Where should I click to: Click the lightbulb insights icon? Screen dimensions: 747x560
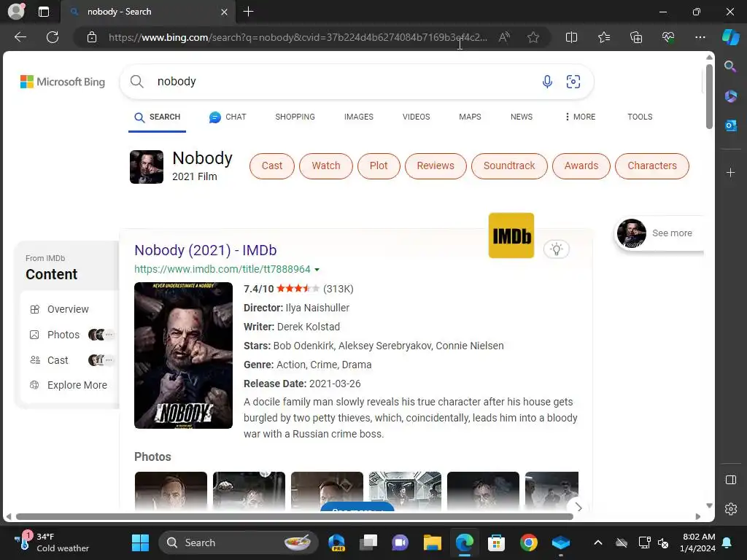tap(556, 249)
